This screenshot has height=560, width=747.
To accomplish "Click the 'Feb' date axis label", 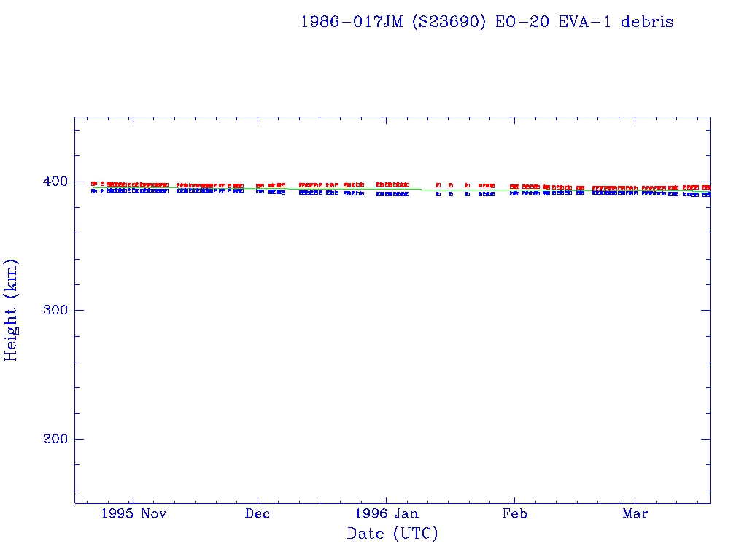I will point(514,513).
